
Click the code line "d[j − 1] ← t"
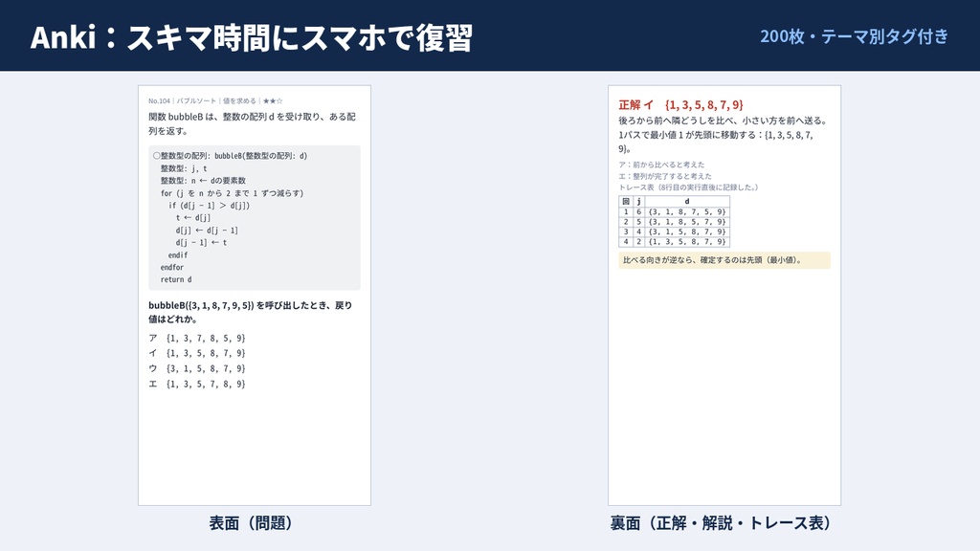[x=201, y=242]
